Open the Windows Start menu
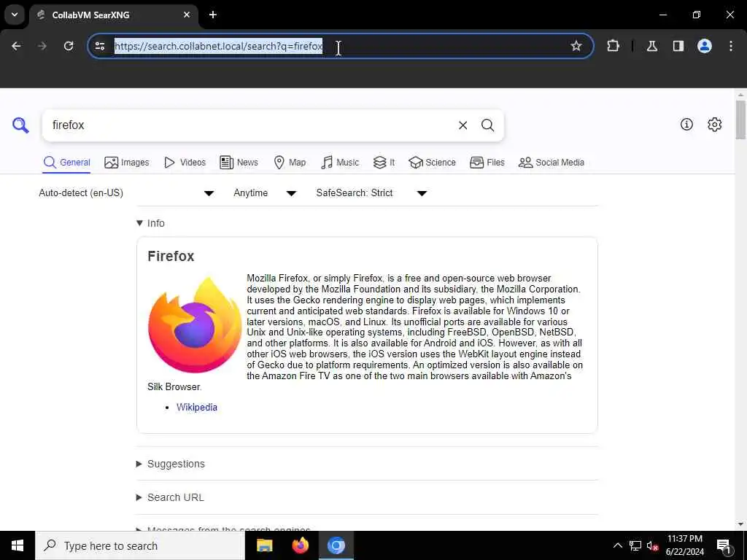The height and width of the screenshot is (560, 747). (18, 545)
